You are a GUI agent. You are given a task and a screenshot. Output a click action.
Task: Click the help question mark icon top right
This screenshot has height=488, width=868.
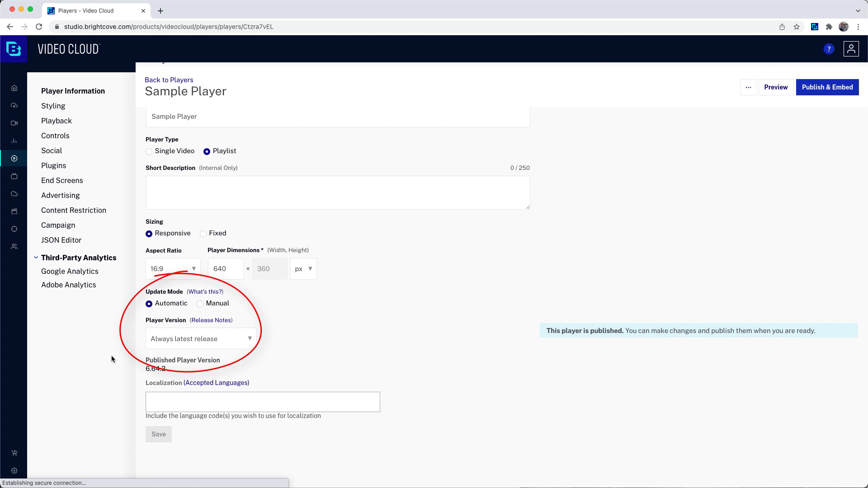(x=829, y=48)
